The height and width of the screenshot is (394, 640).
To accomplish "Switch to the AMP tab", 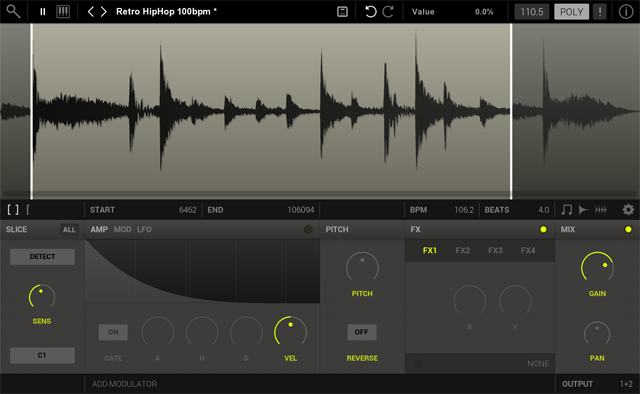I will pos(99,229).
